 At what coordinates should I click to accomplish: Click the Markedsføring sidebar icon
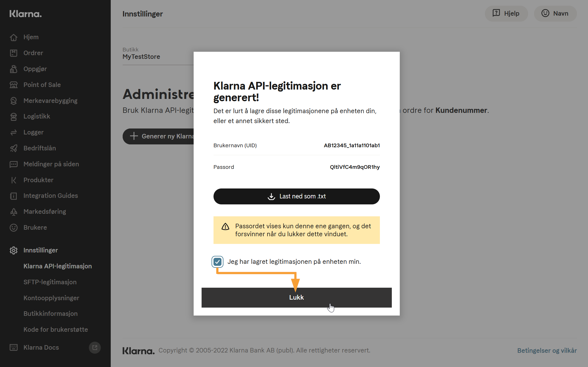(14, 212)
